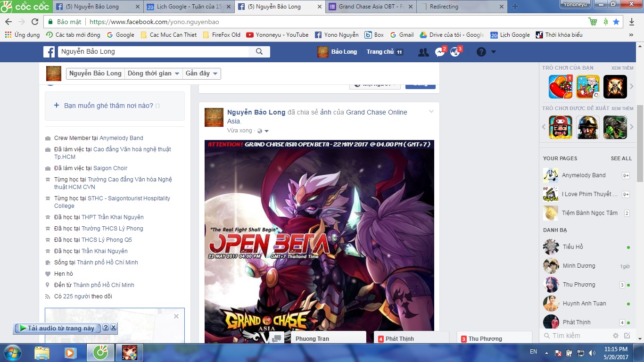Click the Facebook logo in the blue header
The height and width of the screenshot is (362, 644).
[49, 52]
